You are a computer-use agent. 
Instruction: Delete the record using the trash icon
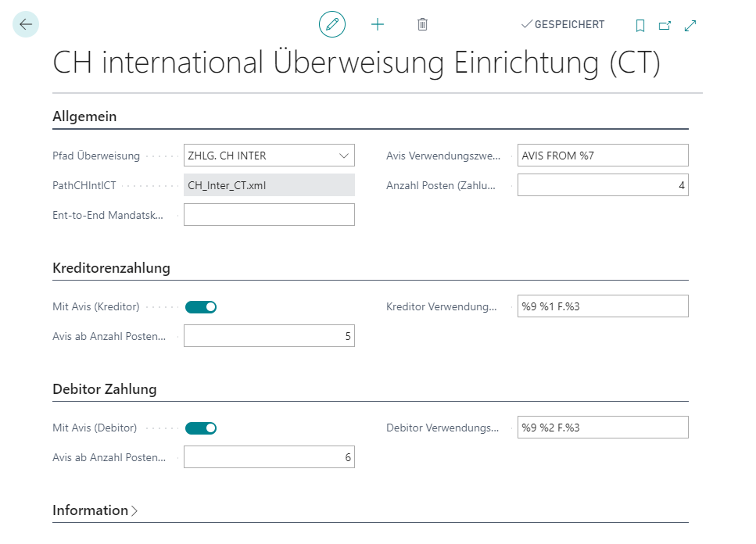(x=422, y=24)
